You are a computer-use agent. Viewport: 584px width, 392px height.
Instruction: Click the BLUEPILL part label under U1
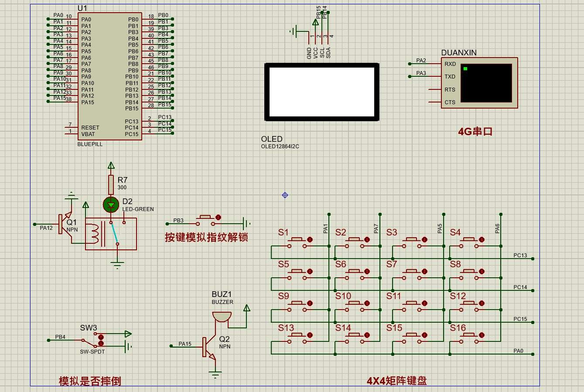click(x=90, y=144)
